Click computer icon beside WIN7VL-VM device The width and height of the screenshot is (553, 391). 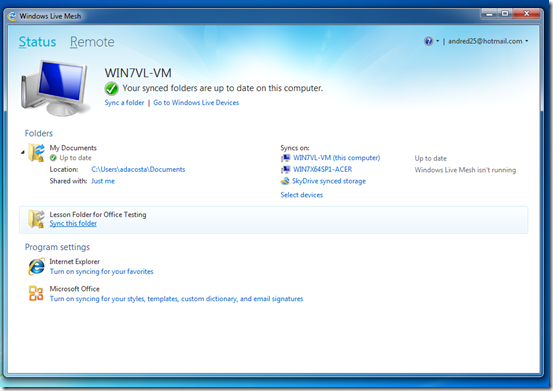click(285, 158)
